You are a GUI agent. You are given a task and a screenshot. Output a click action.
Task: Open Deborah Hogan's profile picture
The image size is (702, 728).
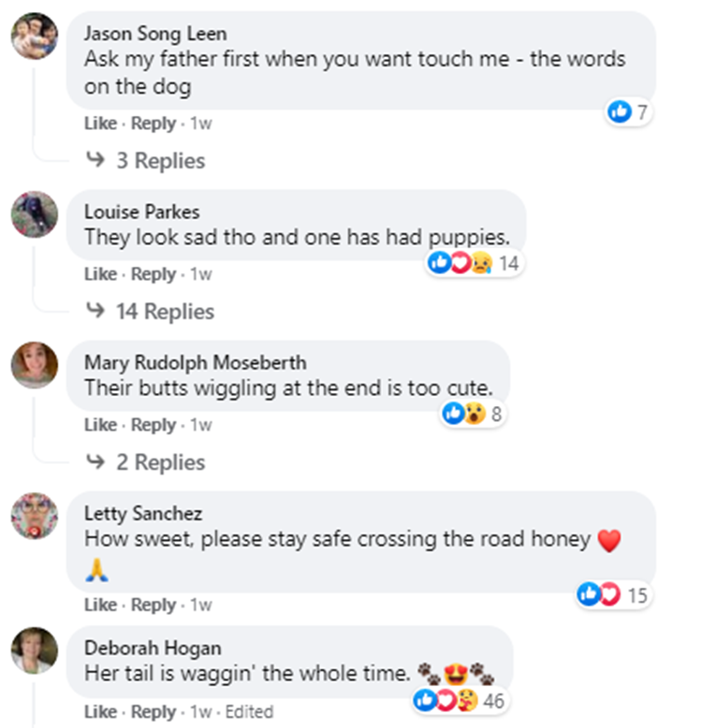(35, 651)
